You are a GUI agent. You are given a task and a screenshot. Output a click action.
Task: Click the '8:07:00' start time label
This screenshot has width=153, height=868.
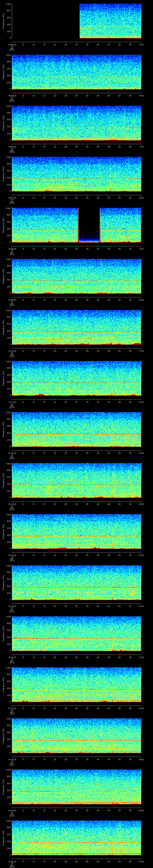tap(12, 198)
